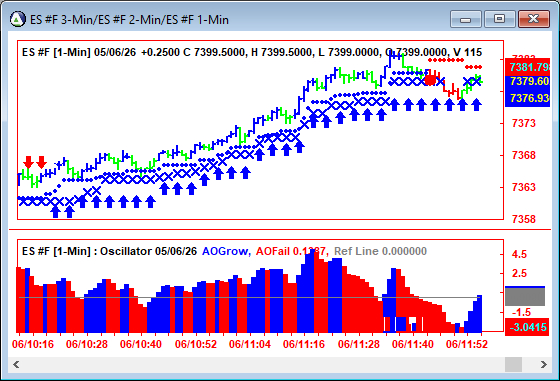Click the 06/10:16 time axis label
The width and height of the screenshot is (560, 381).
32,344
